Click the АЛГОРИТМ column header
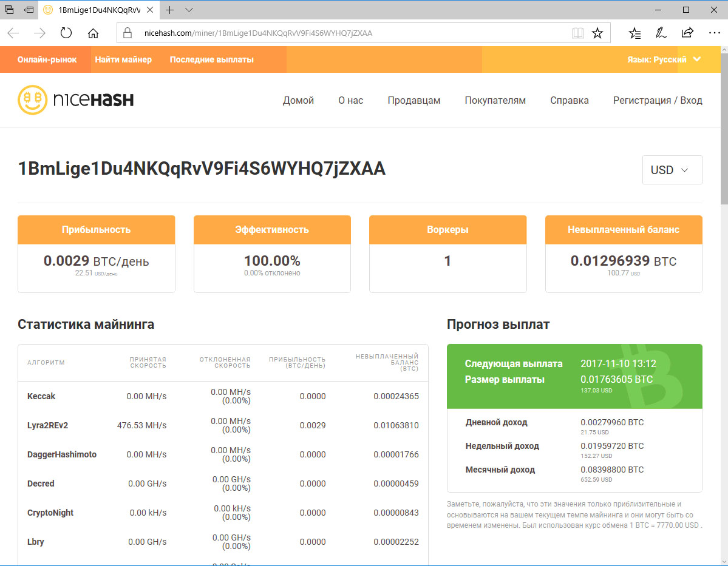 [46, 362]
